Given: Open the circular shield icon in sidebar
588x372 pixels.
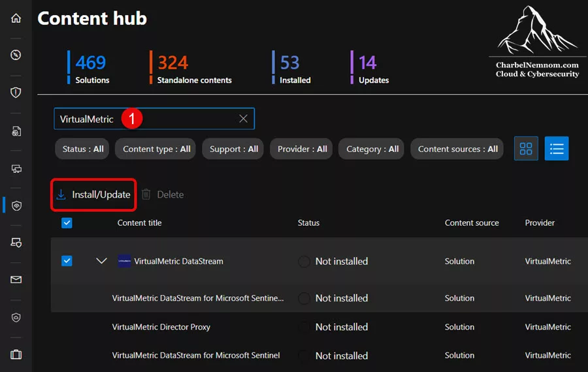Looking at the screenshot, I should pyautogui.click(x=16, y=317).
